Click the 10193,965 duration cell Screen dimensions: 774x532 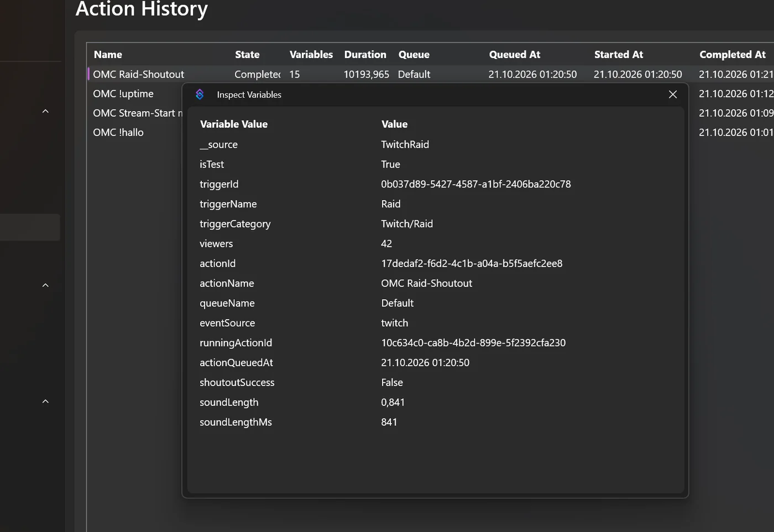point(366,74)
